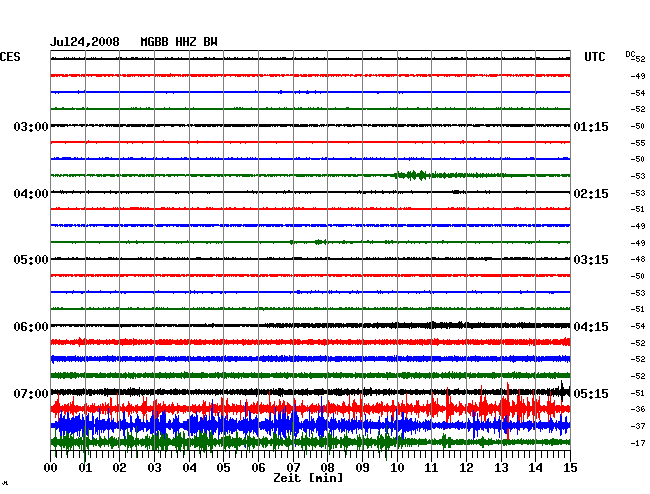This screenshot has height=494, width=650.
Task: Select minute 09 on the time axis
Action: 362,467
